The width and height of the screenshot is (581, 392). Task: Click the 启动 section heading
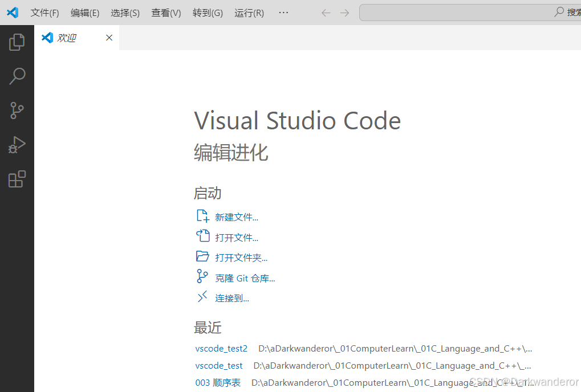(x=208, y=193)
